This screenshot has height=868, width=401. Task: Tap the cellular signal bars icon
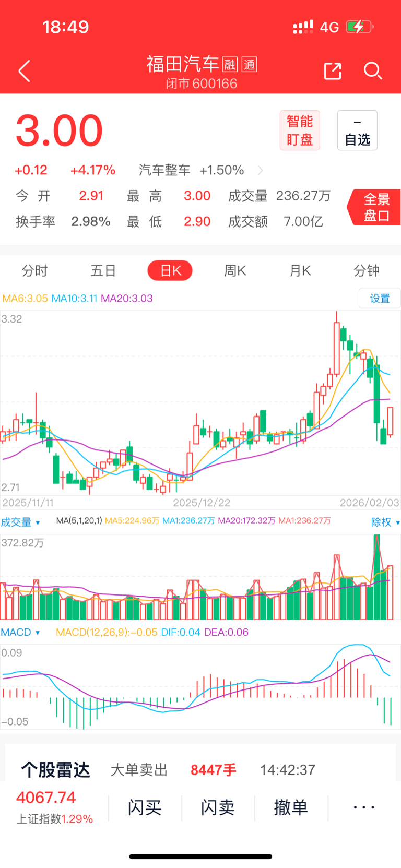pos(303,27)
